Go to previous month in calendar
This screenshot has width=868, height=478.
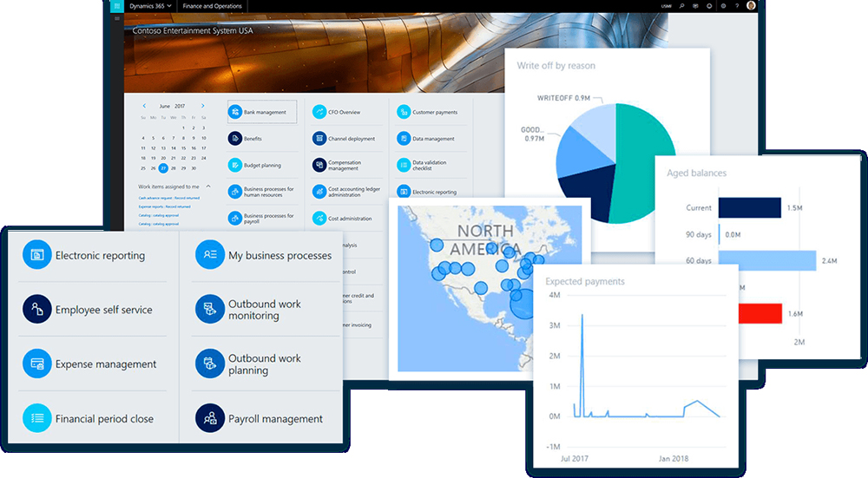[144, 106]
